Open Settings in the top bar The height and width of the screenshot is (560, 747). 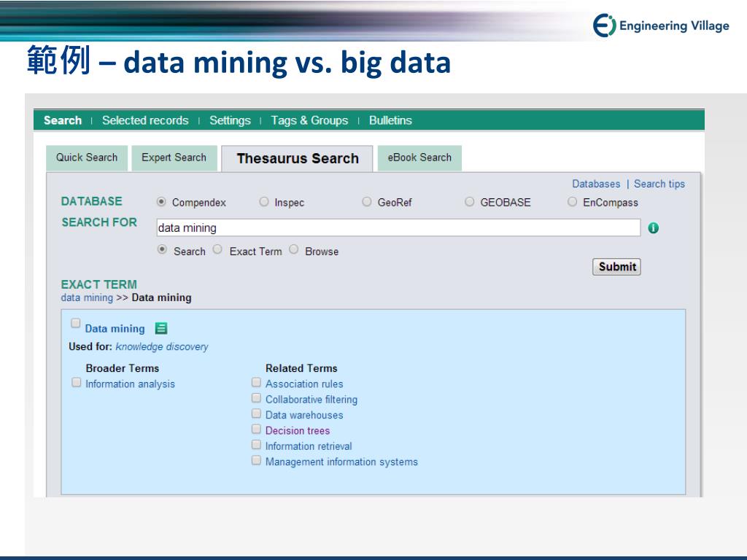pos(230,120)
